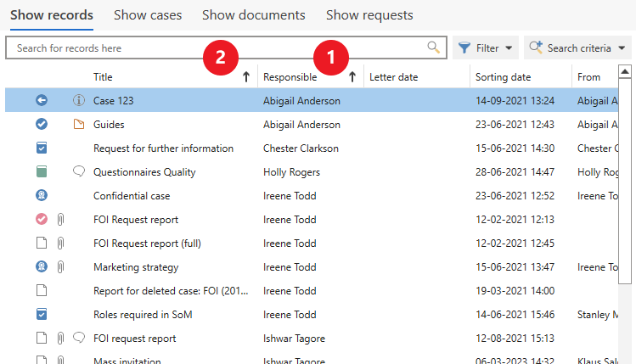Click the blue checkbox icon for Roles required in SoM
The width and height of the screenshot is (636, 364).
[x=42, y=315]
